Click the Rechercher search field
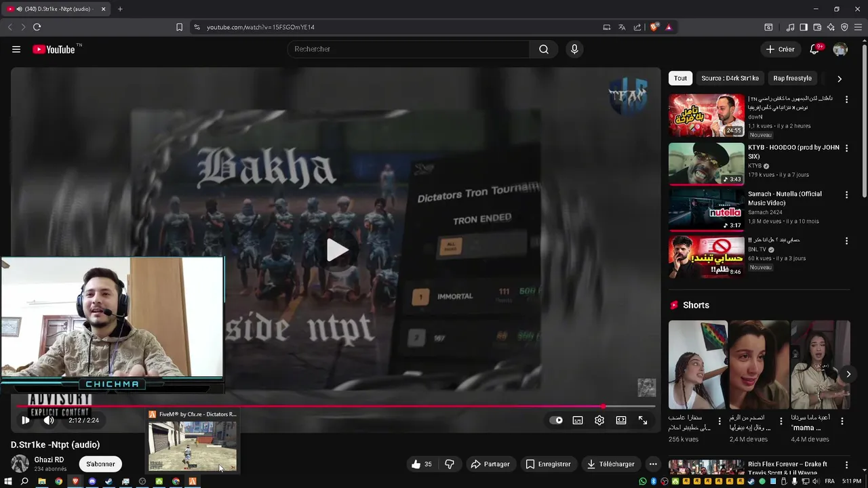Screen dimensions: 868x488 pos(408,49)
